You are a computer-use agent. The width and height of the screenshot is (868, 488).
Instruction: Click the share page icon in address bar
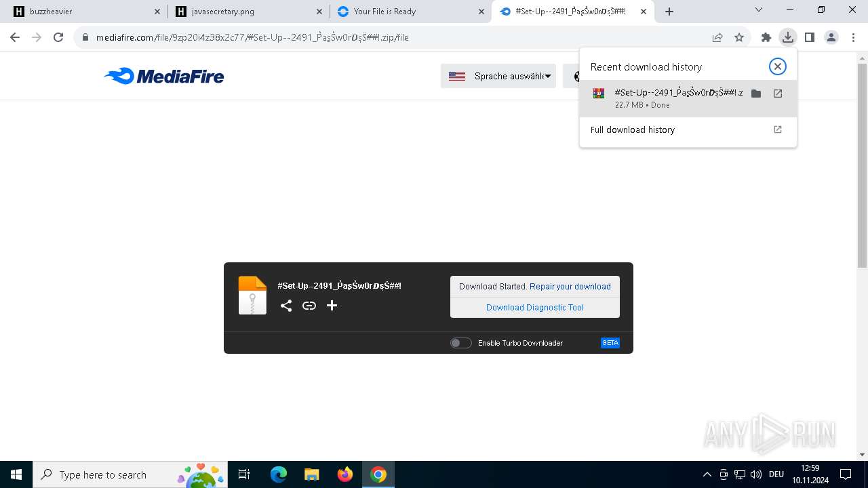(717, 37)
